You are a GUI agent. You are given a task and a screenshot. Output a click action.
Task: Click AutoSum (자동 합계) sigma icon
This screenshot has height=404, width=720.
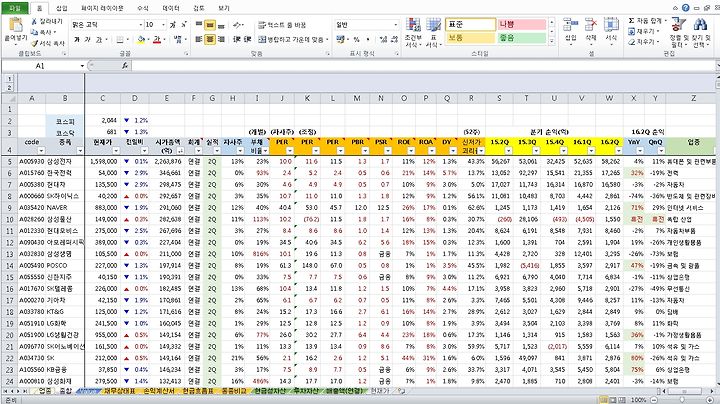tap(631, 21)
